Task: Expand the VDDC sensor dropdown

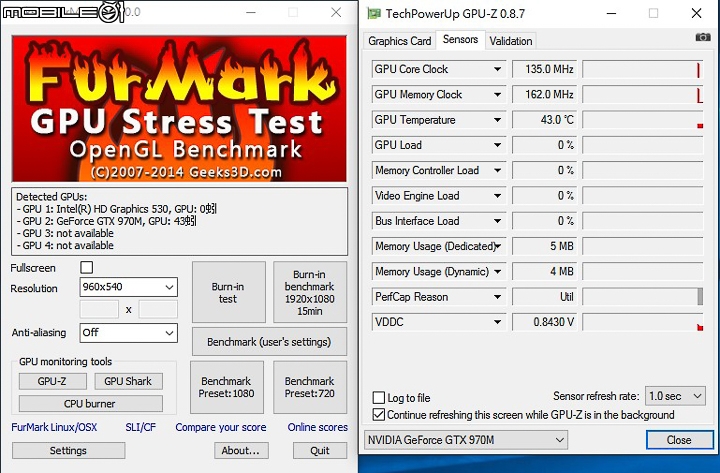Action: coord(497,322)
